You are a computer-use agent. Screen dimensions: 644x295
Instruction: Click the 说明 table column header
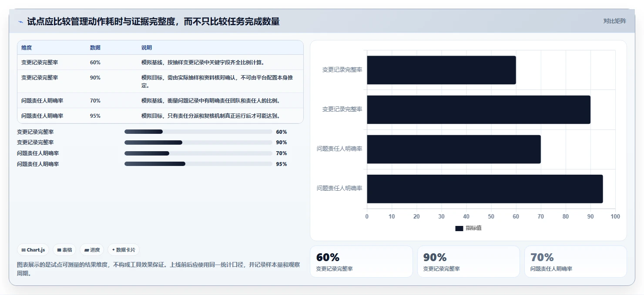(x=147, y=48)
